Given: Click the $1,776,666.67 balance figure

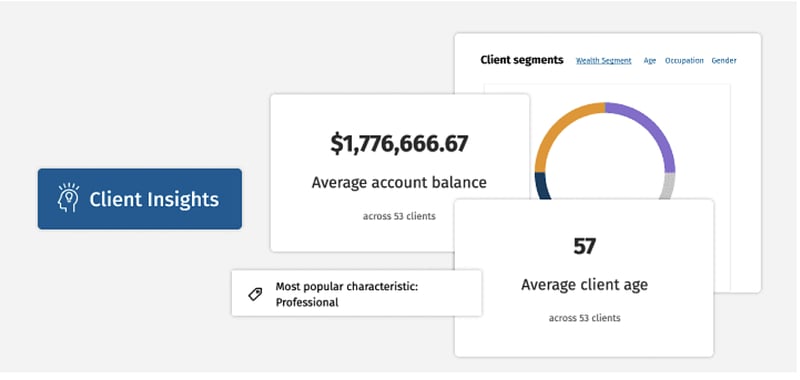Looking at the screenshot, I should click(x=399, y=143).
